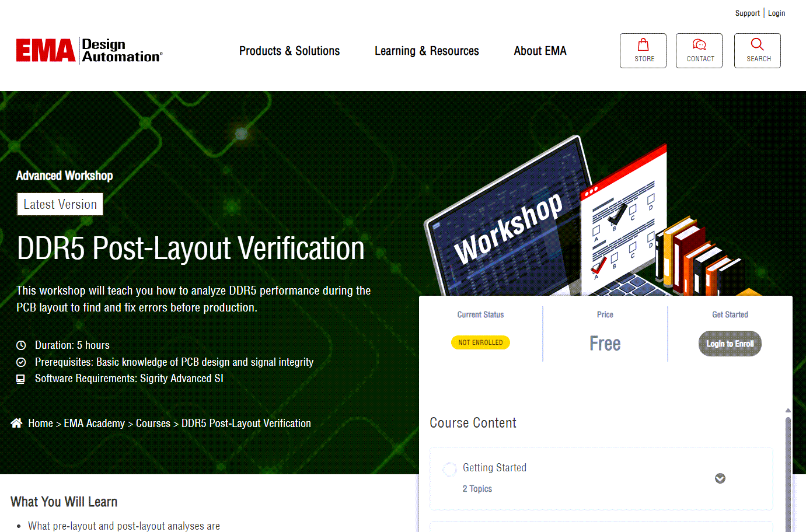Click the 'Free' price text
806x532 pixels.
605,344
